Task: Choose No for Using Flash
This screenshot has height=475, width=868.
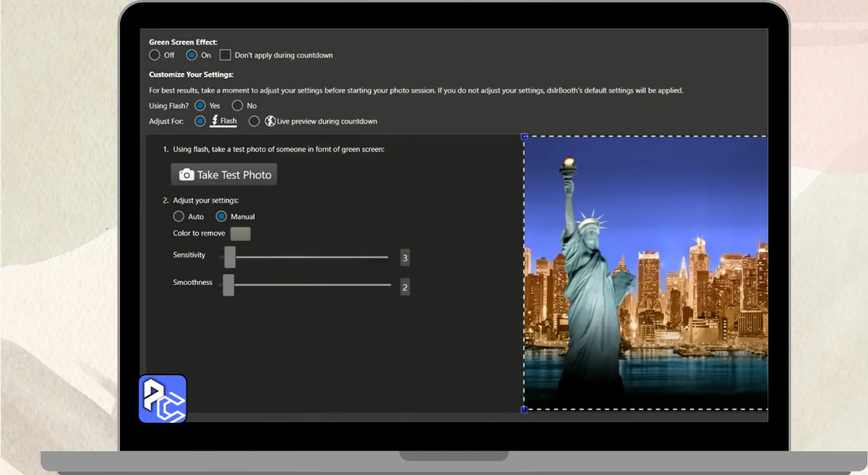Action: pyautogui.click(x=237, y=106)
